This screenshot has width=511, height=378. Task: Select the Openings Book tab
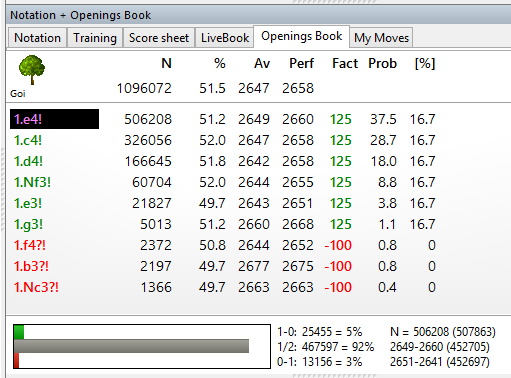(301, 36)
